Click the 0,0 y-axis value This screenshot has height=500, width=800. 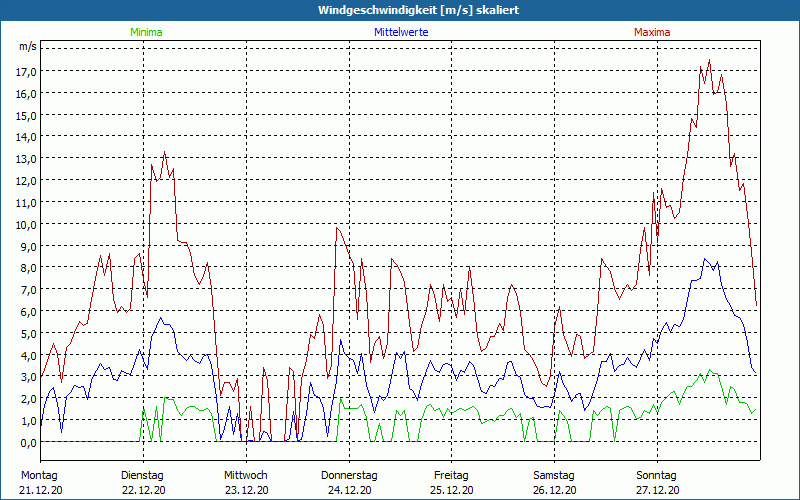coord(28,443)
